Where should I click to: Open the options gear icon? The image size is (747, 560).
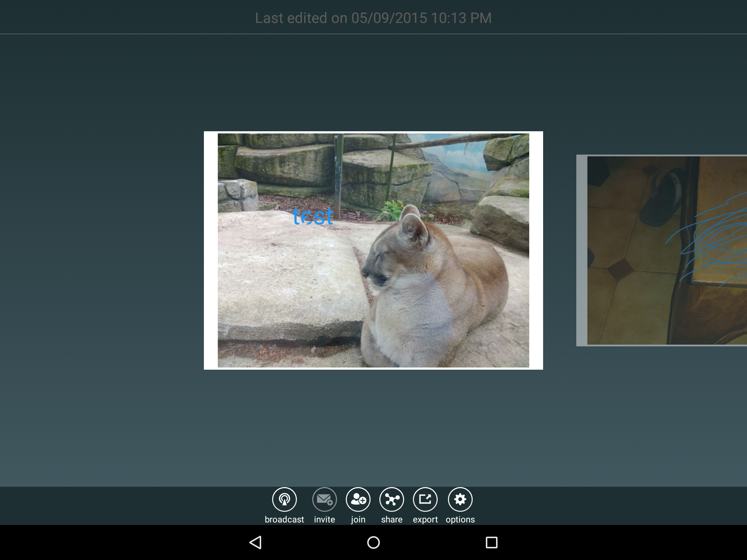click(x=460, y=499)
